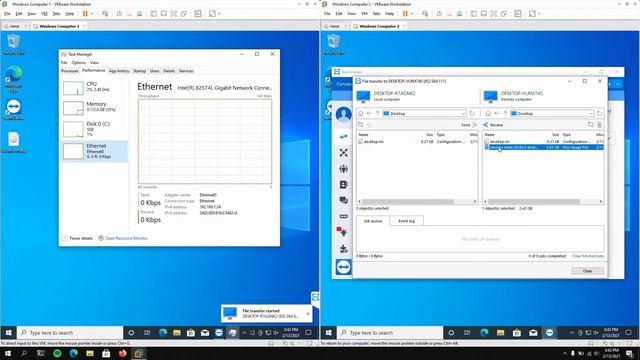
Task: Select Job queue tab
Action: click(373, 221)
